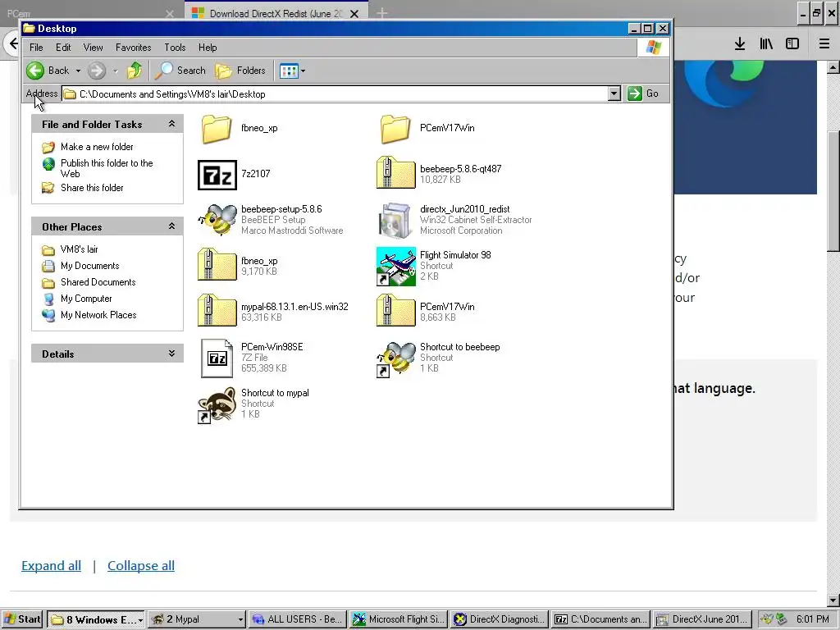Open the browser library icon

click(766, 44)
